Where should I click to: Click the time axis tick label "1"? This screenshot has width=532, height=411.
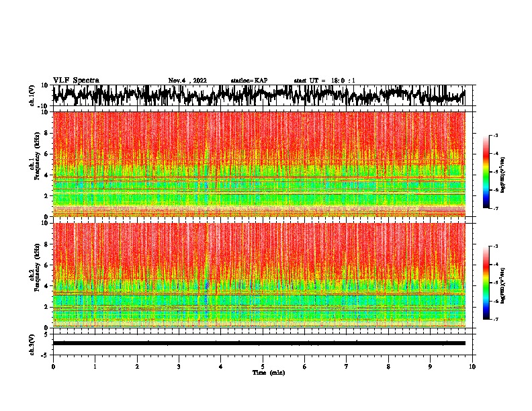click(x=95, y=367)
